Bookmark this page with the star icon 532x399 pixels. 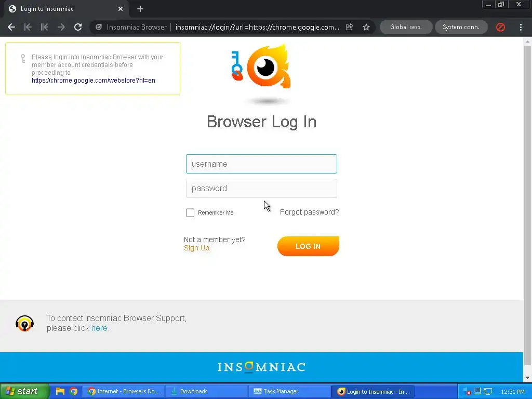(366, 27)
